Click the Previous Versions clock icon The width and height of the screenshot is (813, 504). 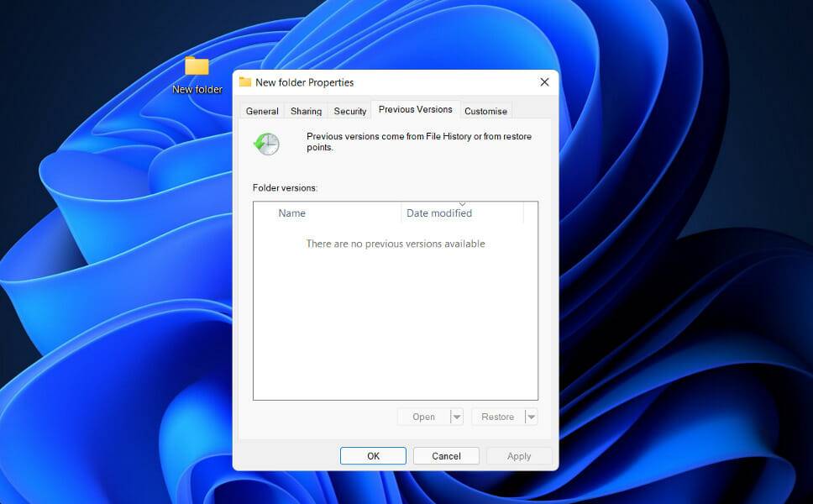tap(265, 144)
